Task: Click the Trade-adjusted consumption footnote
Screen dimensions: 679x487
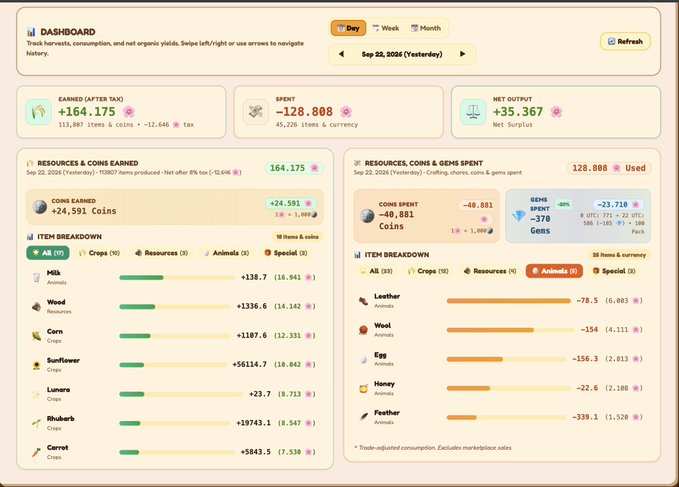Action: (x=433, y=448)
